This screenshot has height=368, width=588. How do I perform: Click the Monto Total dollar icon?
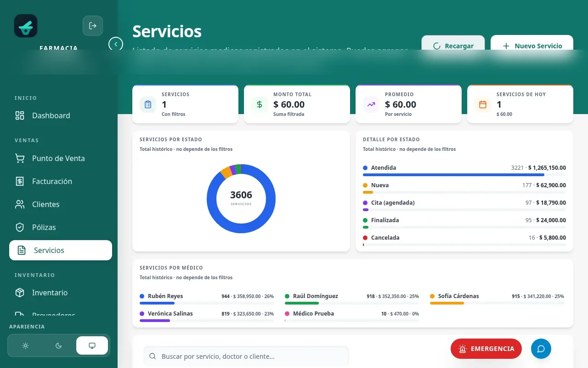tap(260, 104)
